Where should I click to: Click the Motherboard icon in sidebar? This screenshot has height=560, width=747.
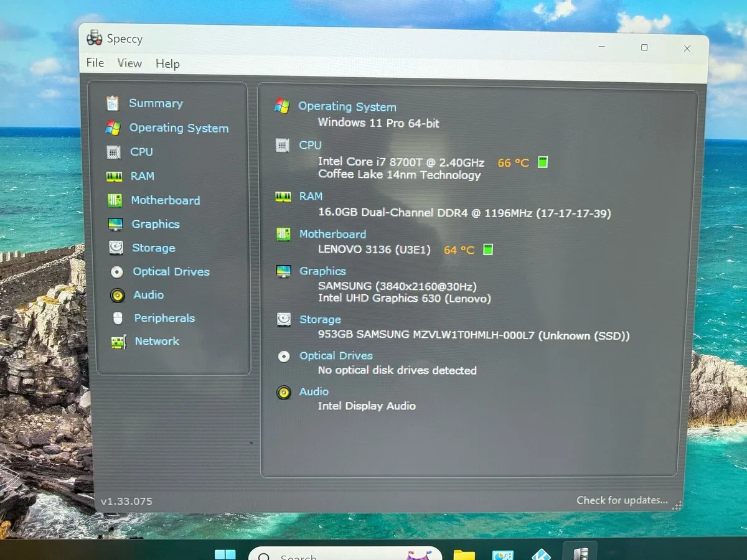pyautogui.click(x=115, y=200)
